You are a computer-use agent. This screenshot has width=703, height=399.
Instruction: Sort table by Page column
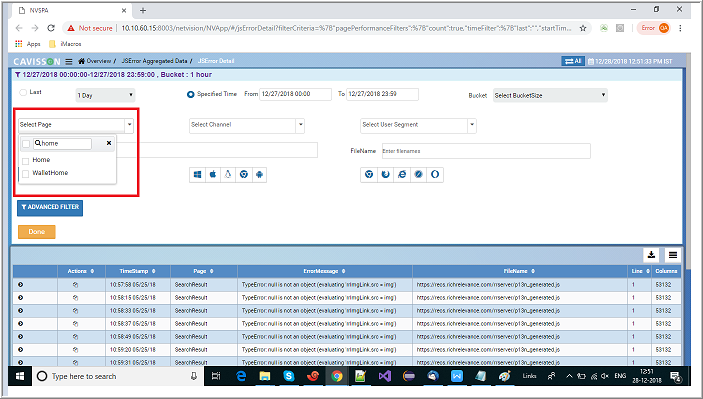(204, 271)
